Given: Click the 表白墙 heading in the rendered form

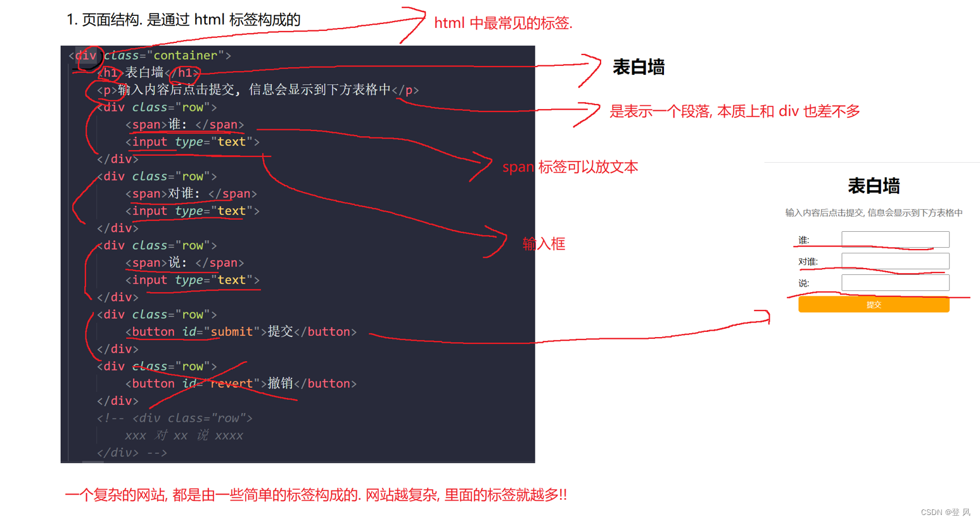Looking at the screenshot, I should pyautogui.click(x=874, y=186).
